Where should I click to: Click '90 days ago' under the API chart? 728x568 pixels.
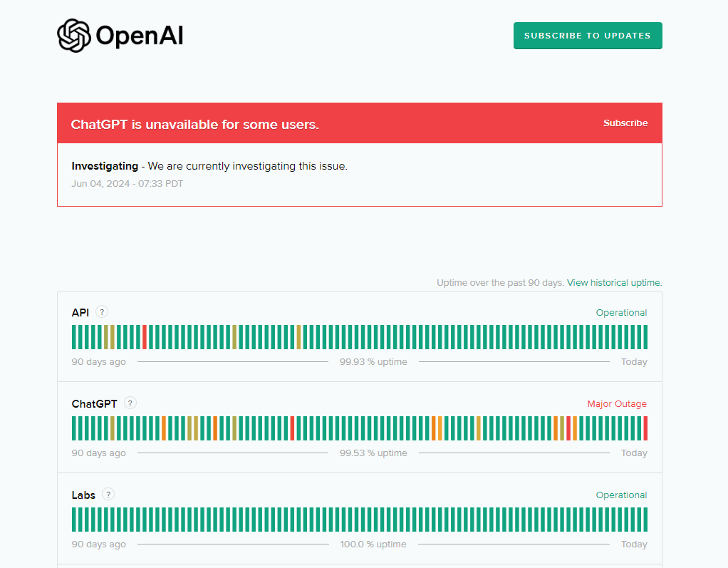point(98,362)
